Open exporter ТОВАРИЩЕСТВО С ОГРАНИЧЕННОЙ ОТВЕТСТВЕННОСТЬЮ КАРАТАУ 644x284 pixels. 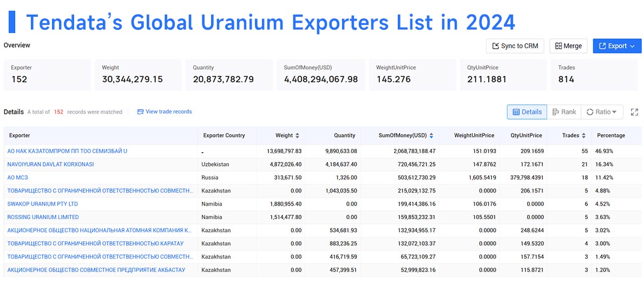point(95,243)
